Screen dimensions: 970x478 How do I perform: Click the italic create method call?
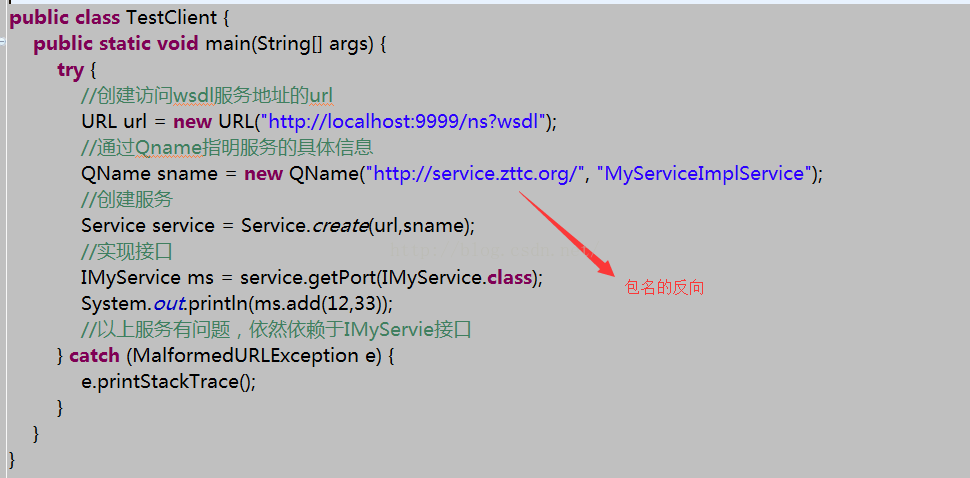(340, 226)
